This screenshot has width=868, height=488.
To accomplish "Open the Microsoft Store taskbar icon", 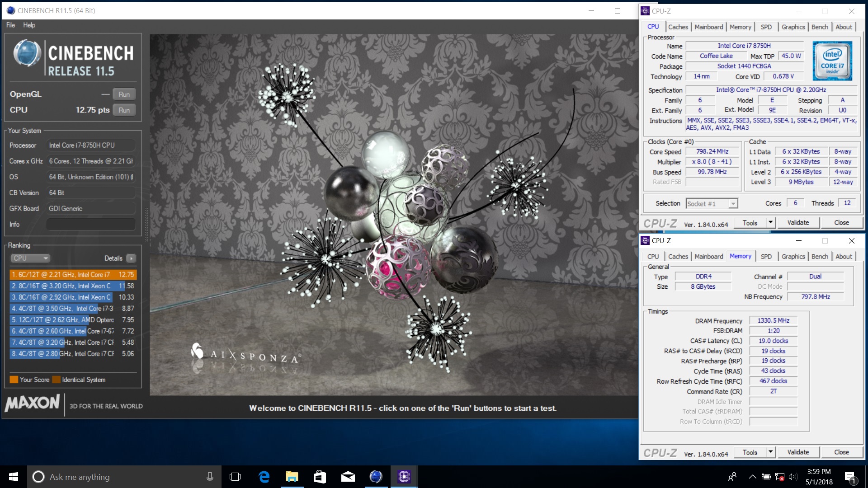I will pyautogui.click(x=320, y=477).
